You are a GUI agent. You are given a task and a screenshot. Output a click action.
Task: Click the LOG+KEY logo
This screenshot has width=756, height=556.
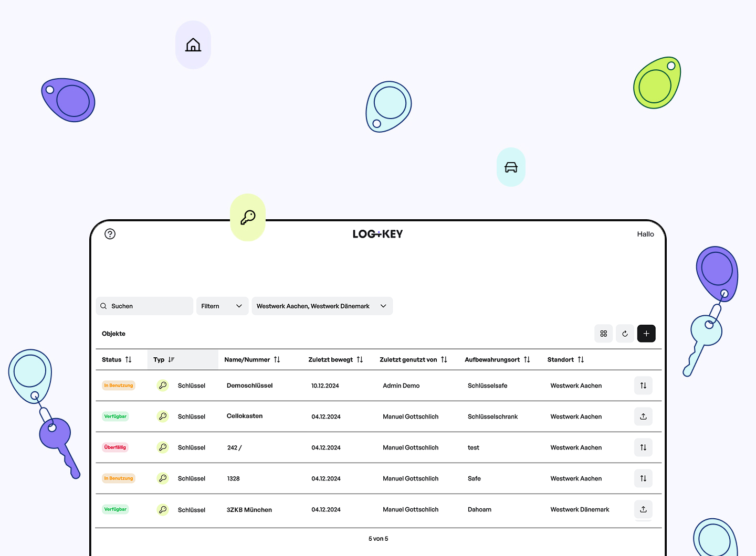click(x=377, y=234)
